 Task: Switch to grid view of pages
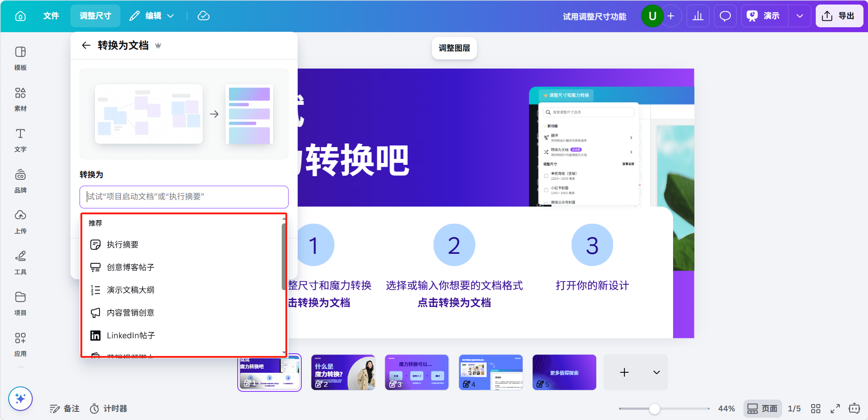(x=816, y=409)
